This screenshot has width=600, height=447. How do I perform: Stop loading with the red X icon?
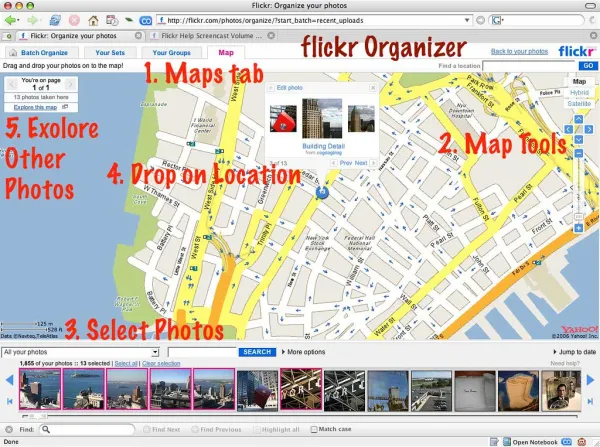pos(74,20)
